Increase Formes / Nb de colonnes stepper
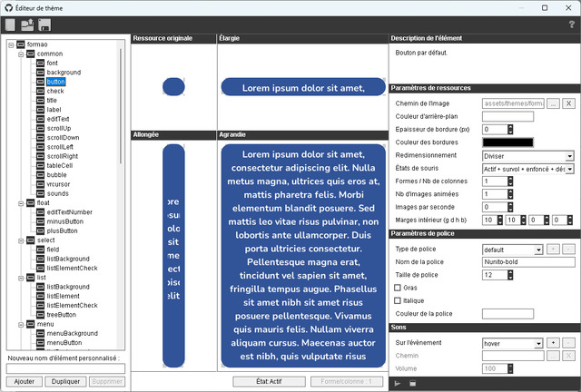 click(x=510, y=179)
